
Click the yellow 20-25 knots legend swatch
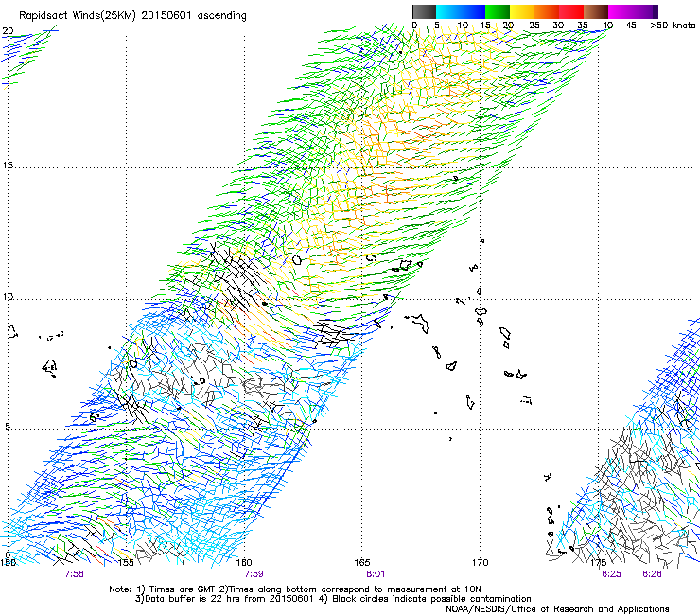pos(522,11)
